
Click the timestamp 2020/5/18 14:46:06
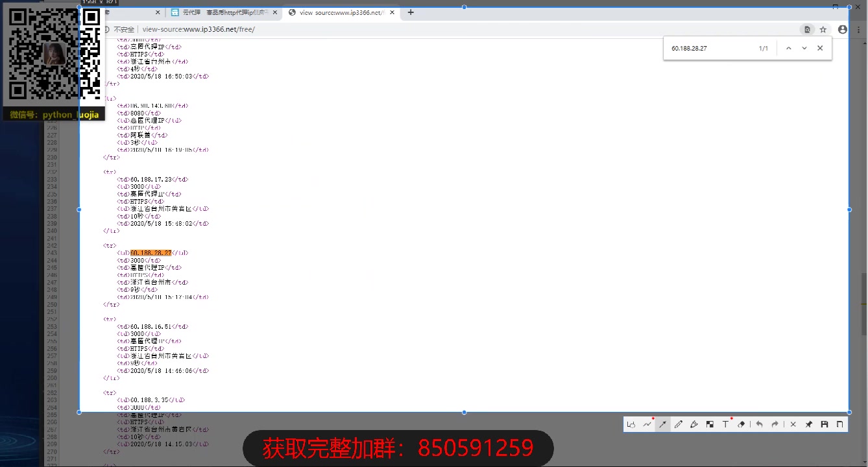162,370
